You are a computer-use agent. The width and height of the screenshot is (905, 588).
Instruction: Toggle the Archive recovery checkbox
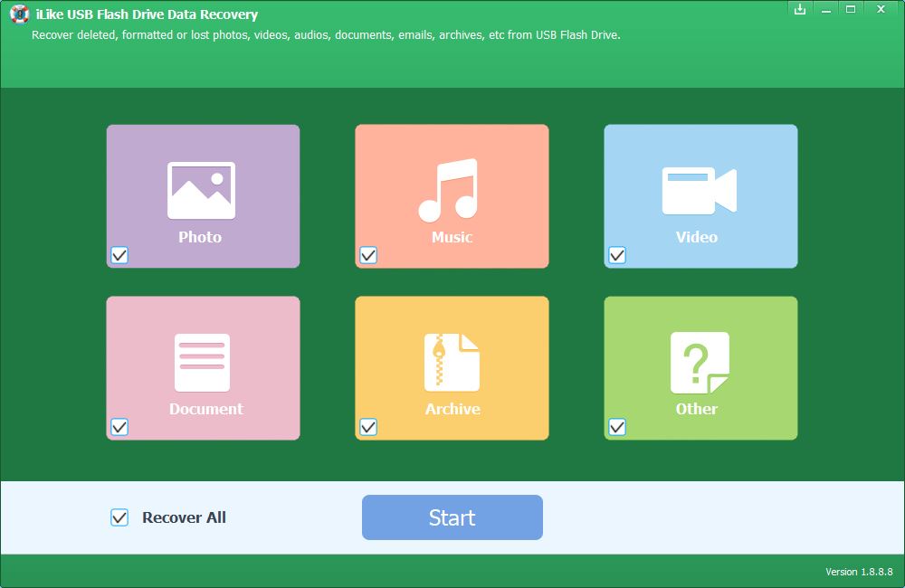point(367,428)
